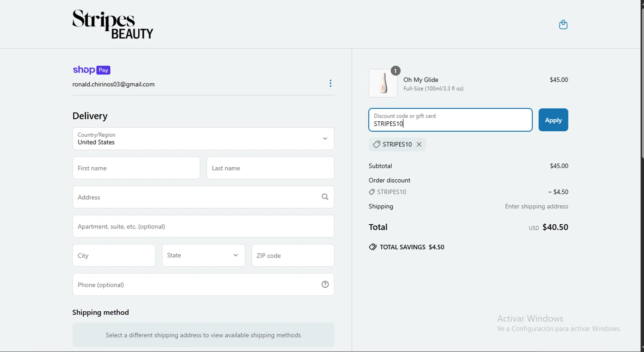644x352 pixels.
Task: Click the address search magnifier icon
Action: coord(325,197)
